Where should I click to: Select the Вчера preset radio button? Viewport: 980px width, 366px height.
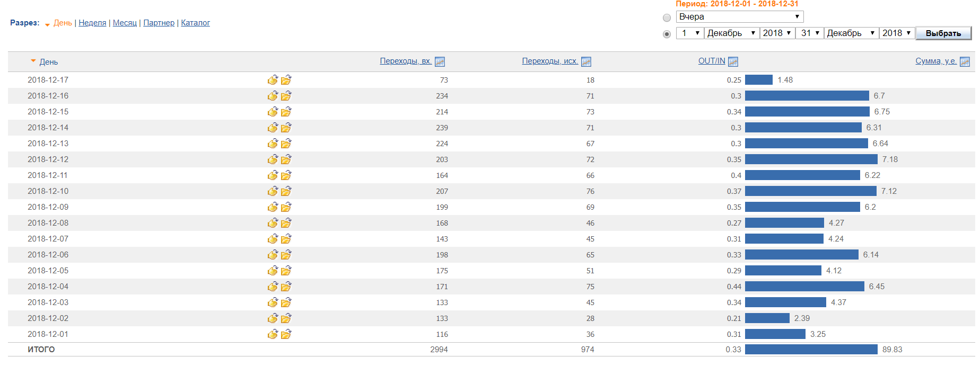(667, 17)
